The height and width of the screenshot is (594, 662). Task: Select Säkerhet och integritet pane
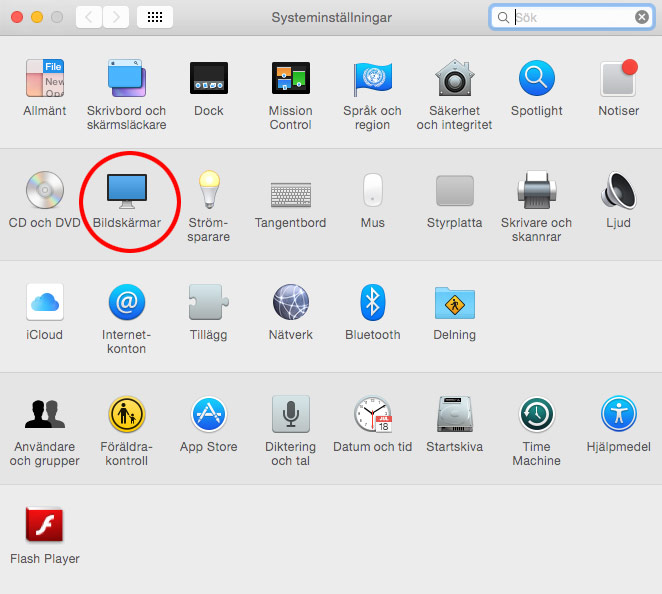tap(454, 79)
